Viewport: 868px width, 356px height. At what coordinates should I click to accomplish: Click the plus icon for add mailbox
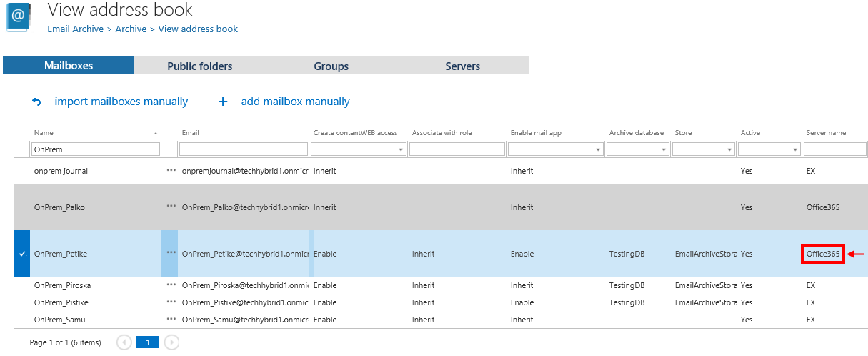pos(223,102)
